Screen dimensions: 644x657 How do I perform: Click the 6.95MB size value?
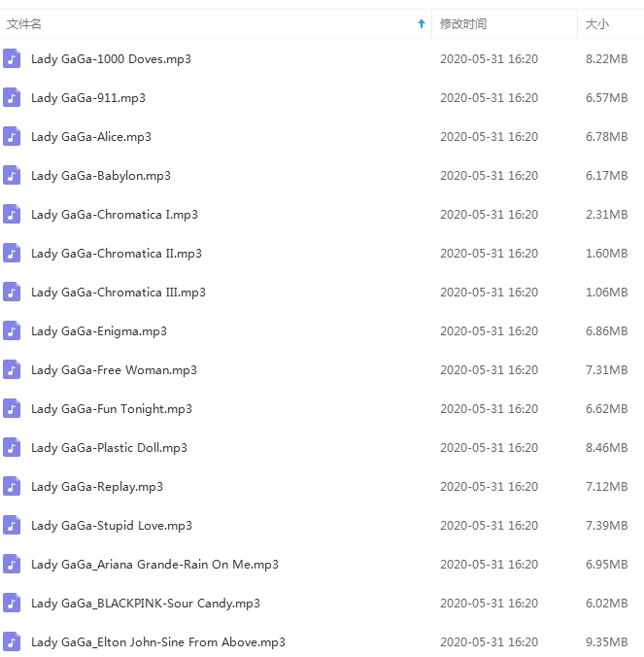tap(607, 565)
